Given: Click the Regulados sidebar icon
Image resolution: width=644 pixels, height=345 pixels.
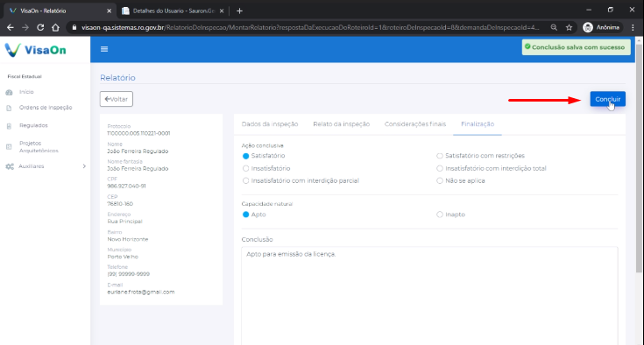Looking at the screenshot, I should pyautogui.click(x=9, y=126).
